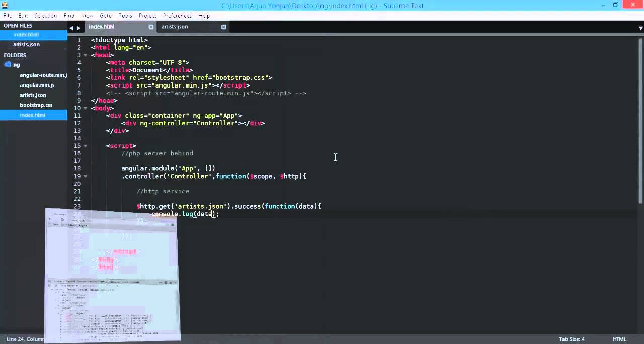Fold the script block at line 15

(x=86, y=146)
